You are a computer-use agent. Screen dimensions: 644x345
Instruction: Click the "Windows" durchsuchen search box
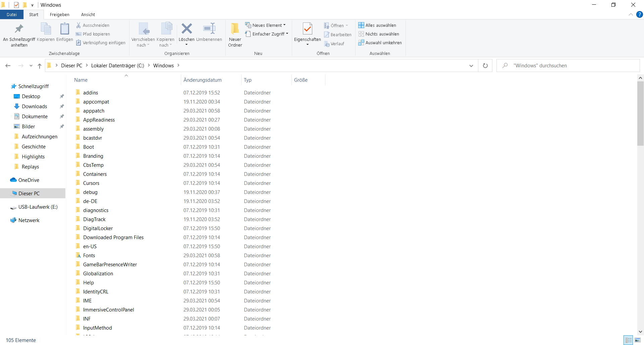(x=568, y=66)
